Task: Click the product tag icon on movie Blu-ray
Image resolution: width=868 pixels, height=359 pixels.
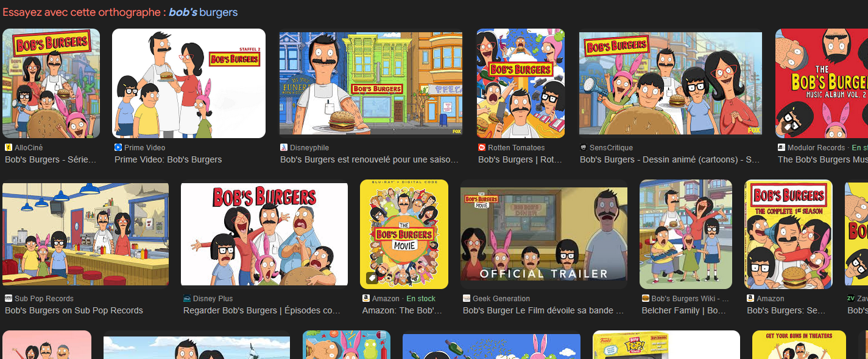Action: (372, 279)
